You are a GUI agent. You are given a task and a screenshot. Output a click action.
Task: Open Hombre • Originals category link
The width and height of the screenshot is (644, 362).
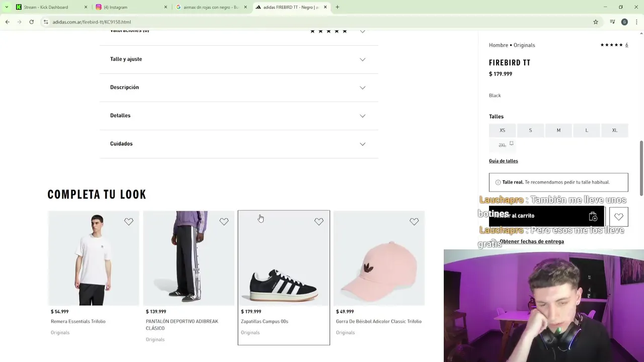point(512,45)
